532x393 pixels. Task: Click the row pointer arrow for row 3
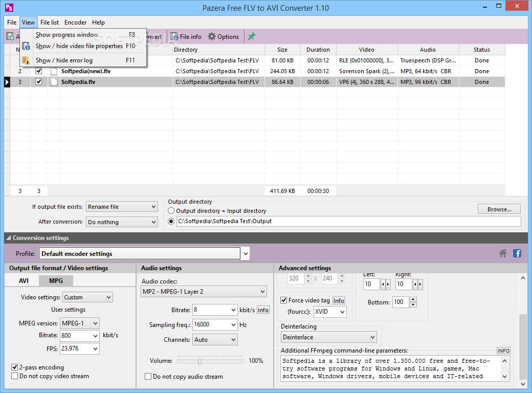pos(7,82)
